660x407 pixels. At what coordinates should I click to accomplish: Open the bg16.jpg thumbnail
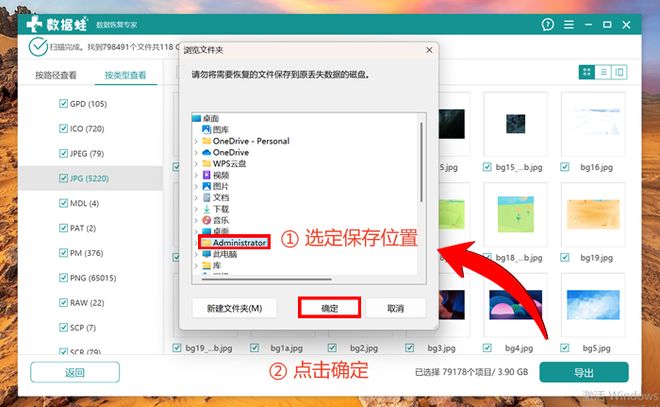tap(593, 124)
